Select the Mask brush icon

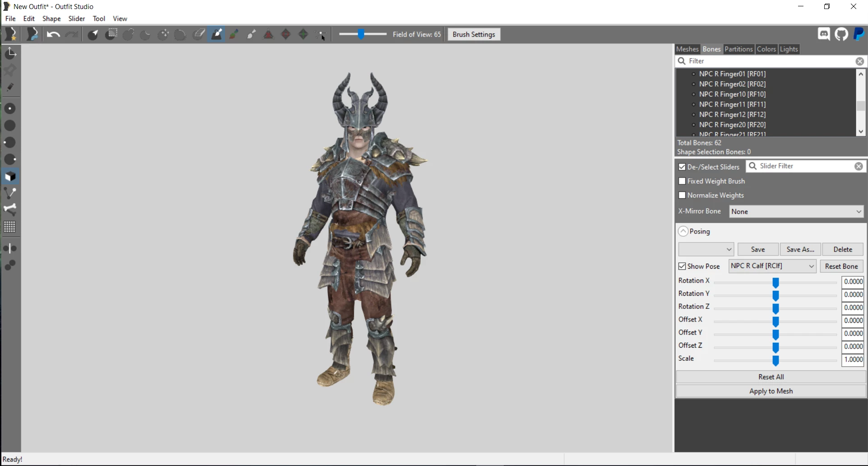click(x=111, y=34)
